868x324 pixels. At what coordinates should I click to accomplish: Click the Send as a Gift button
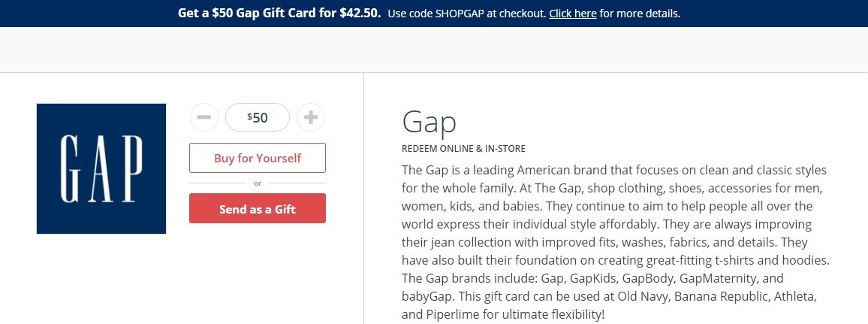(x=258, y=209)
